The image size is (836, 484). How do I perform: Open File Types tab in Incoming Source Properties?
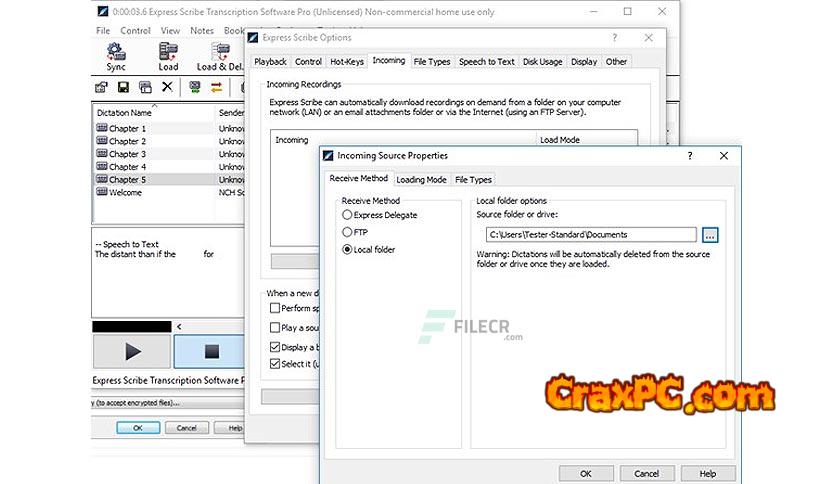point(473,180)
